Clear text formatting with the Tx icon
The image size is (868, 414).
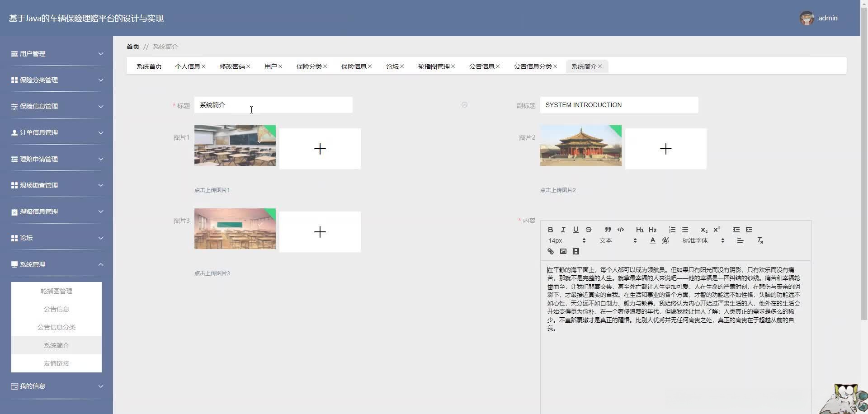point(759,240)
